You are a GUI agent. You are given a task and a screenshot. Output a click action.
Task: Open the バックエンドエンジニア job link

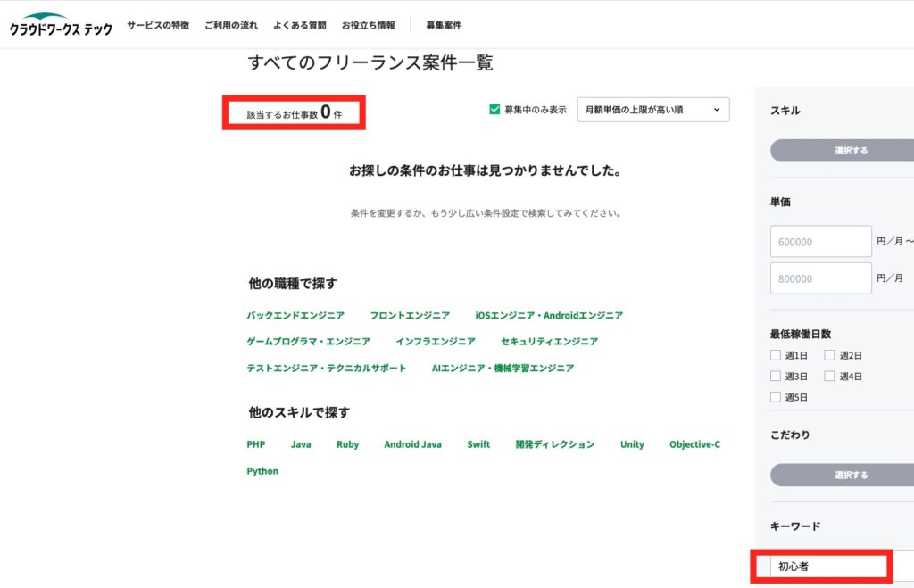tap(295, 316)
